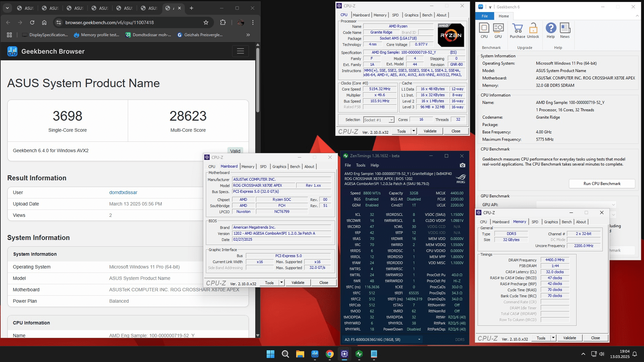The height and width of the screenshot is (362, 644).
Task: Open Notepad from the taskbar
Action: point(374,354)
